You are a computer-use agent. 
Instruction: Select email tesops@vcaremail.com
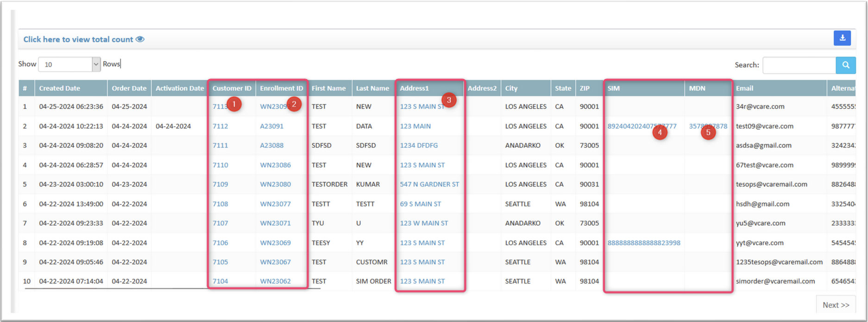click(771, 184)
